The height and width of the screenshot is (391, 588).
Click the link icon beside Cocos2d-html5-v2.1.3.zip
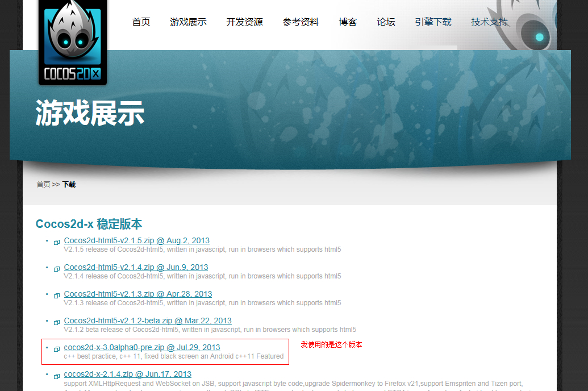point(57,296)
